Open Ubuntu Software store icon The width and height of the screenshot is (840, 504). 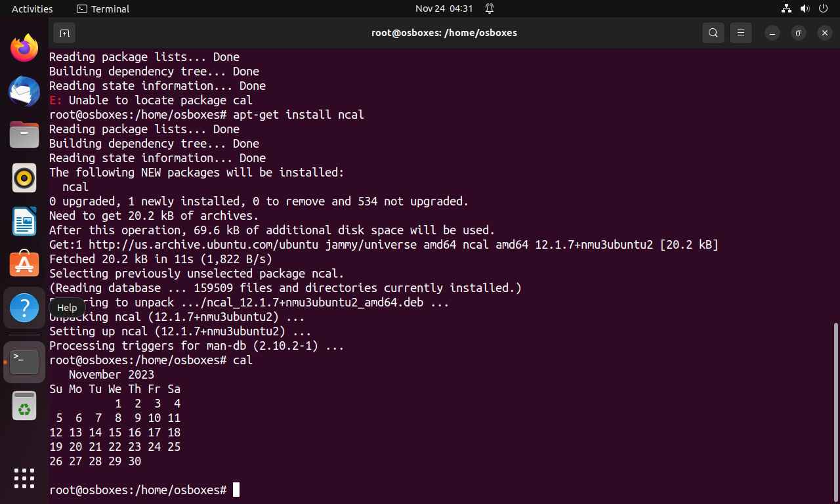point(24,264)
